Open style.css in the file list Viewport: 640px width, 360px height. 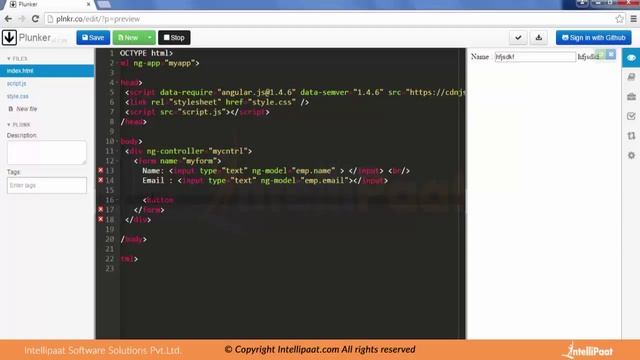tap(18, 96)
